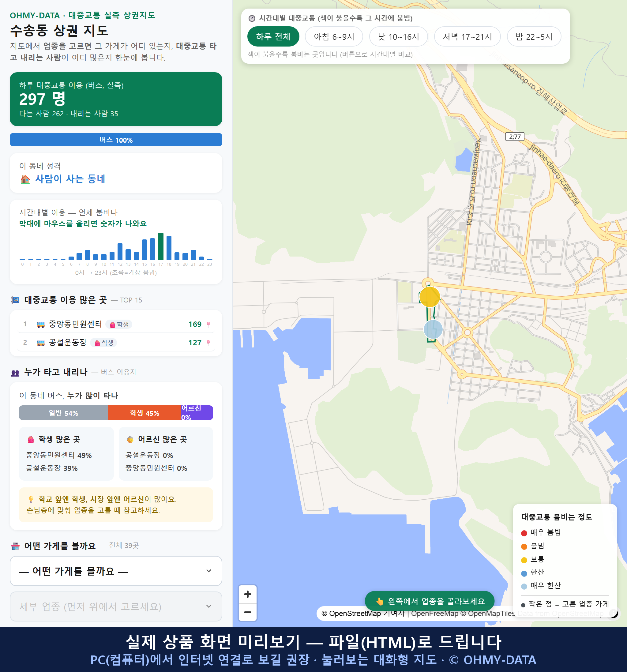
Task: Switch to 저녁 17~21시 time filter
Action: tap(467, 36)
